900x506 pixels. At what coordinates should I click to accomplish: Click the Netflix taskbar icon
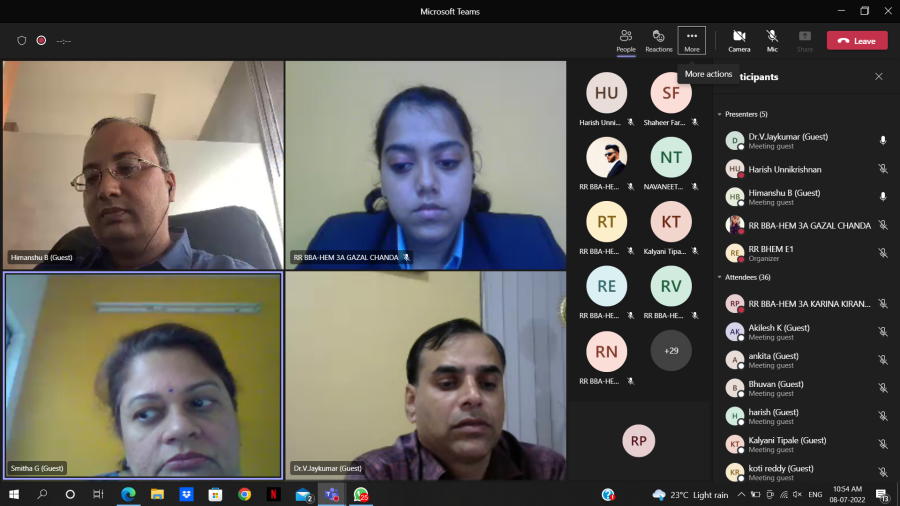[273, 494]
